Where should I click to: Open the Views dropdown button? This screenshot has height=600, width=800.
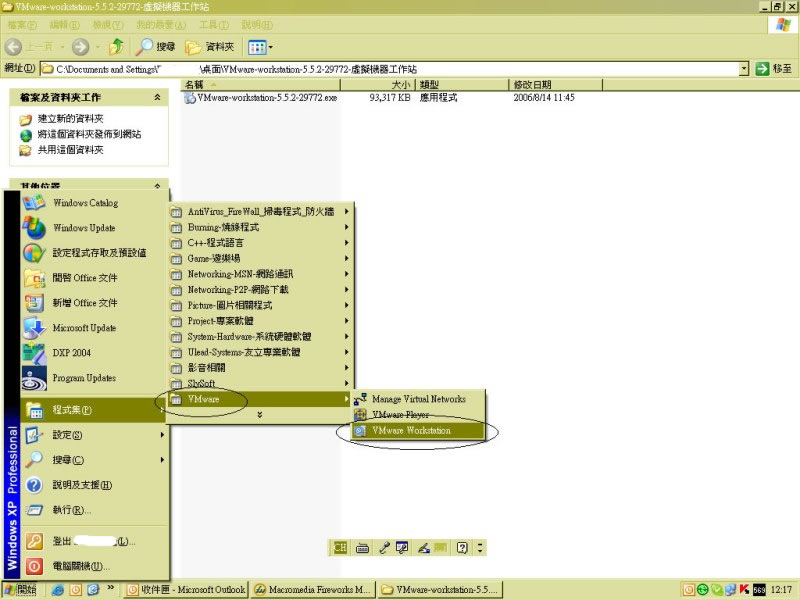(x=260, y=47)
